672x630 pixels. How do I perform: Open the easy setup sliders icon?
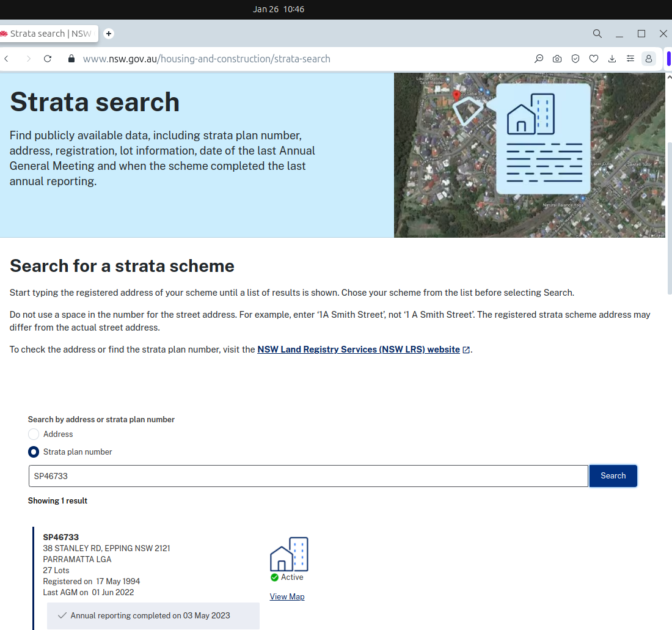pos(630,59)
